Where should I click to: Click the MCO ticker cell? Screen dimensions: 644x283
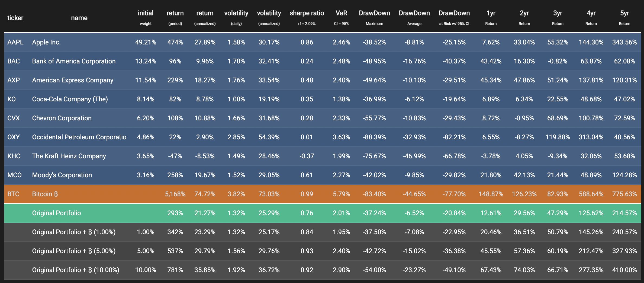click(14, 175)
